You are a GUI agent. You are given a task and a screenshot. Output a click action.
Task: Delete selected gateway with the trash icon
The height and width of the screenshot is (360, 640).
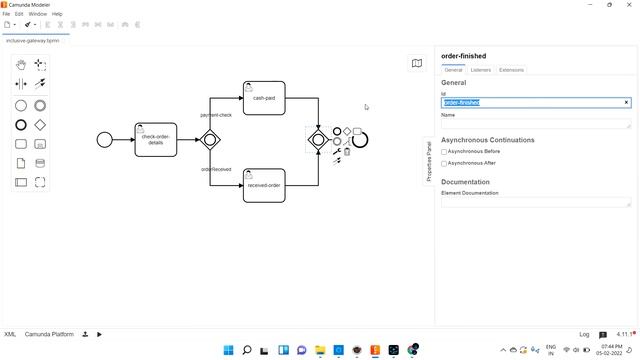tap(347, 152)
